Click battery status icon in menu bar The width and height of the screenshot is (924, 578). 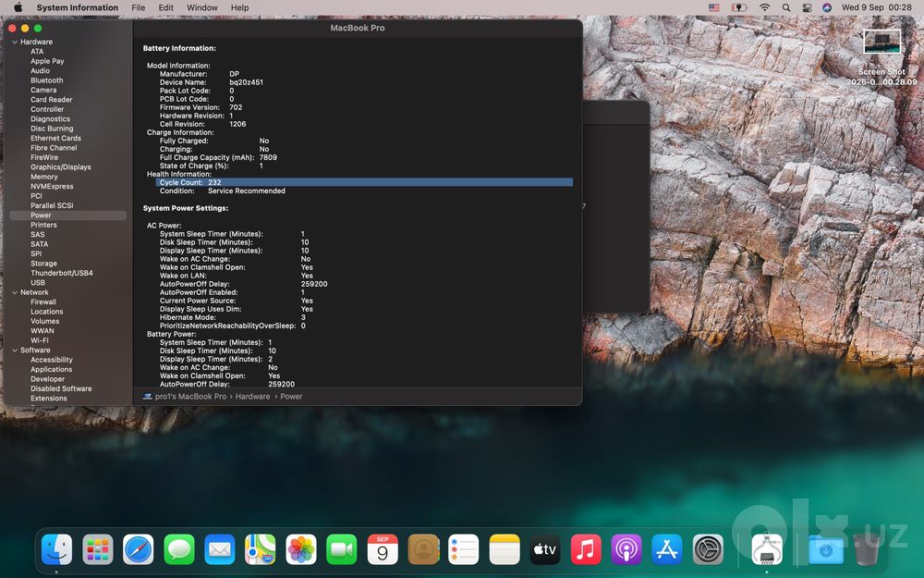coord(738,7)
